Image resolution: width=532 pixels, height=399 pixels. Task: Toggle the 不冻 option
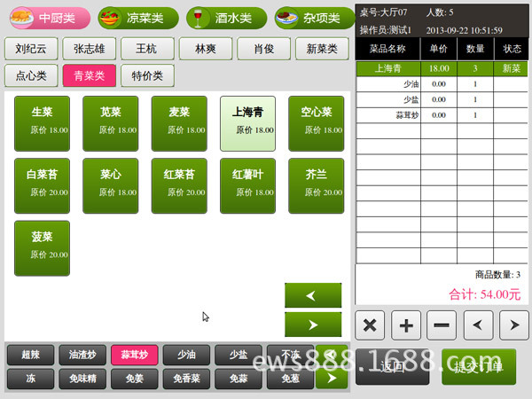click(x=290, y=355)
